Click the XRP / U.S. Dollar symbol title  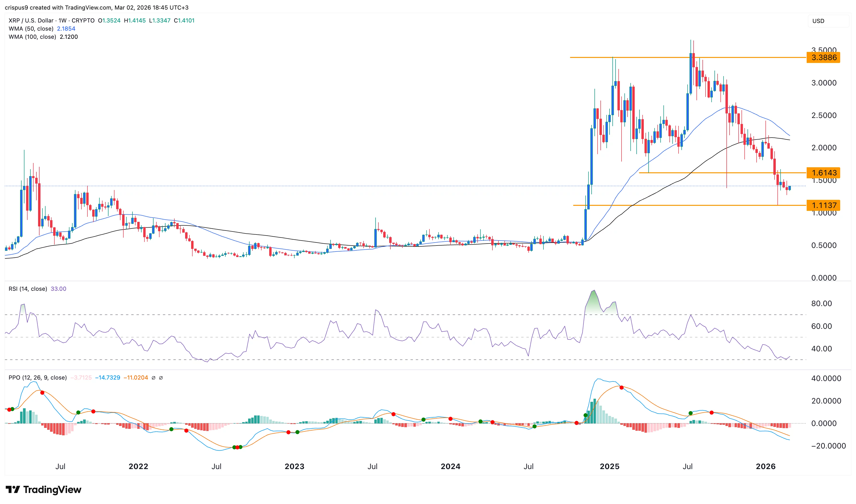(31, 21)
